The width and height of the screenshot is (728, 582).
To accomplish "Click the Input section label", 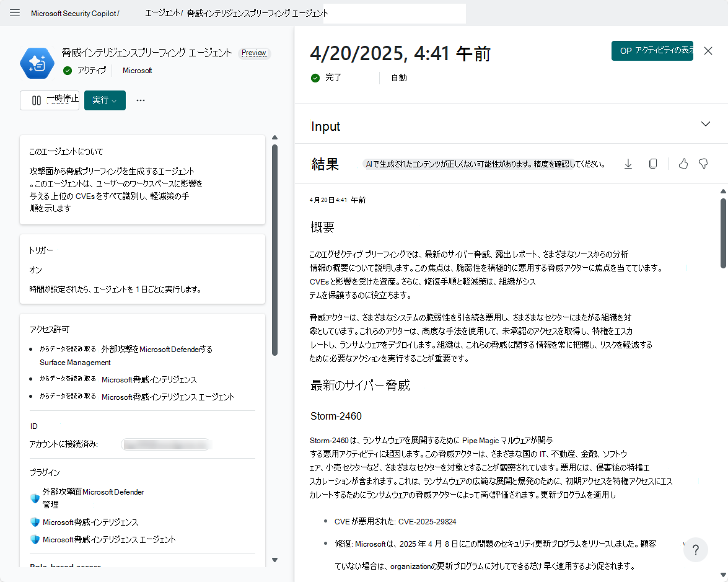I will click(x=325, y=126).
